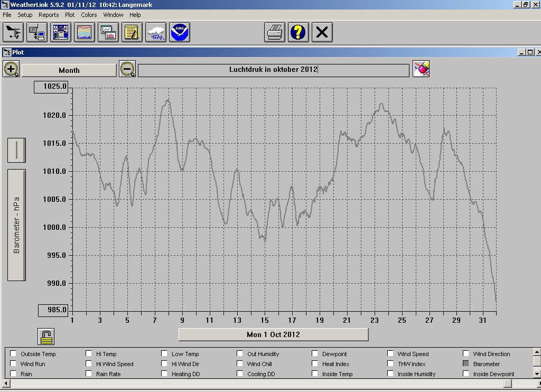The width and height of the screenshot is (541, 392).
Task: Check the Inside Temp checkbox
Action: 315,374
